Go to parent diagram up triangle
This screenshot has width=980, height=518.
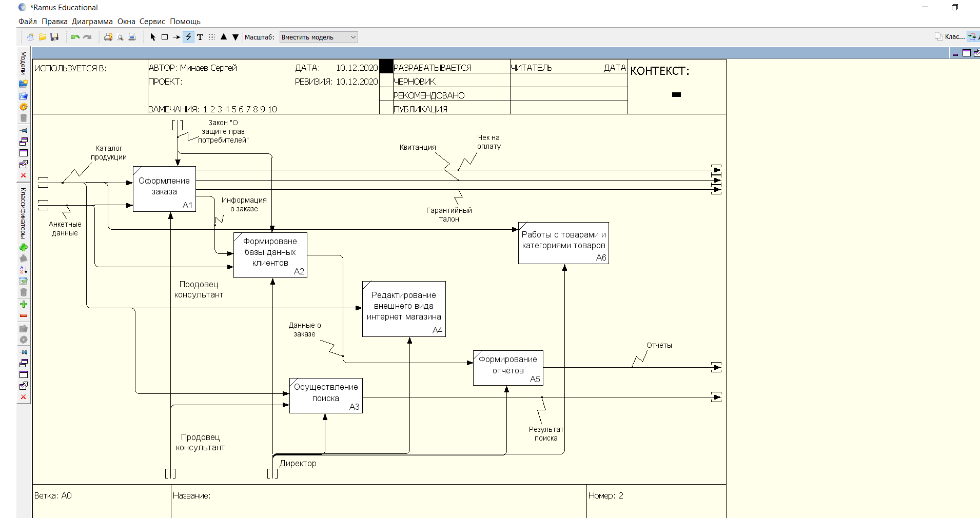pyautogui.click(x=224, y=37)
